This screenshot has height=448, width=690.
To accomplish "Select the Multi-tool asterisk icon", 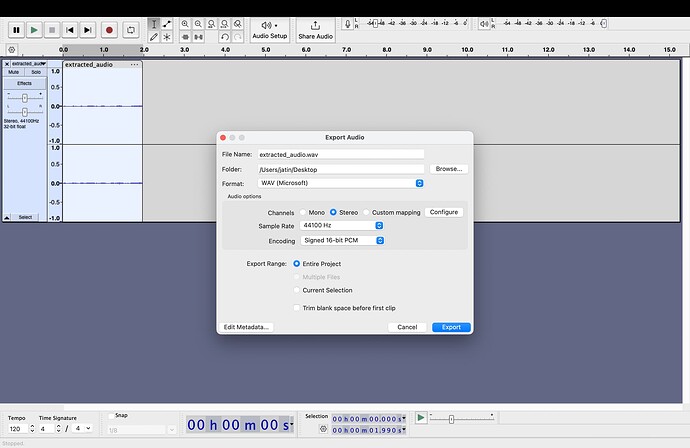I will click(x=167, y=37).
